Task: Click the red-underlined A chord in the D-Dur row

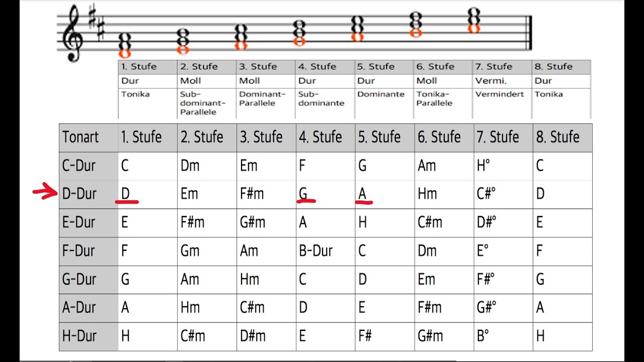Action: 363,194
